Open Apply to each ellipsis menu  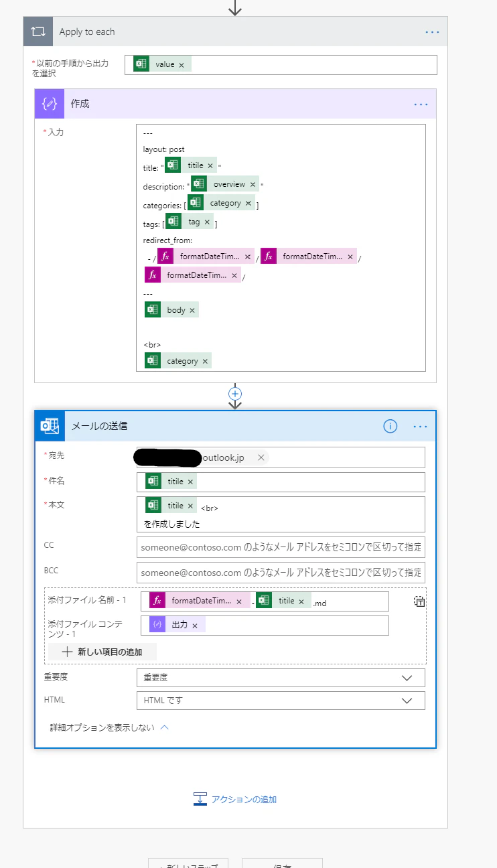(x=432, y=32)
